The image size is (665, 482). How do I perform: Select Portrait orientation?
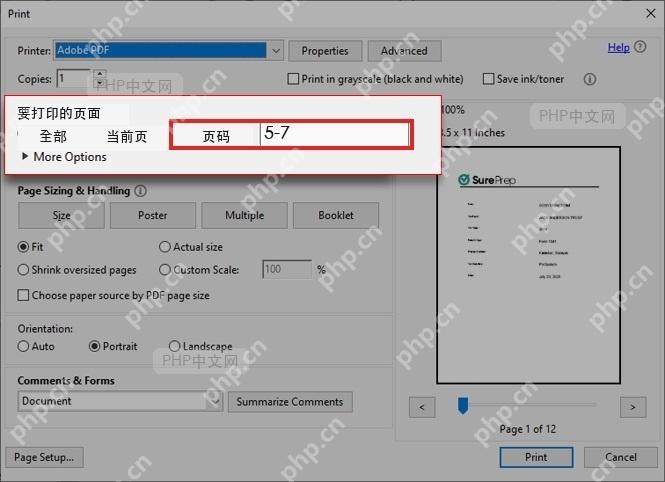[94, 346]
